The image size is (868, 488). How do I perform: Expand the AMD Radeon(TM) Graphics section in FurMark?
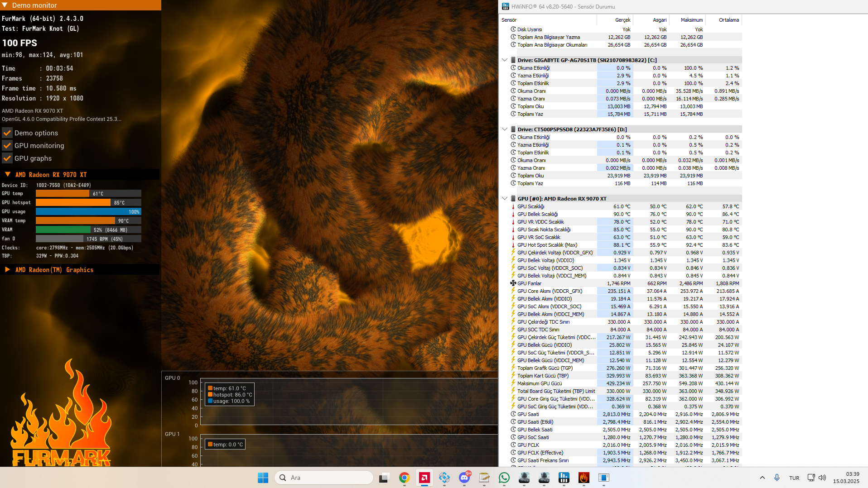tap(8, 269)
